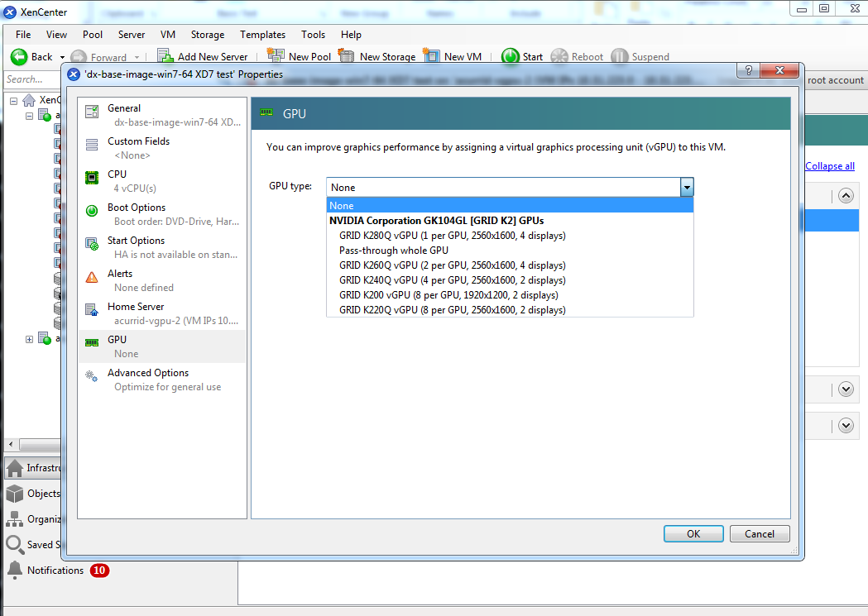Open the dialog Help question mark icon
The width and height of the screenshot is (868, 616).
coord(747,72)
